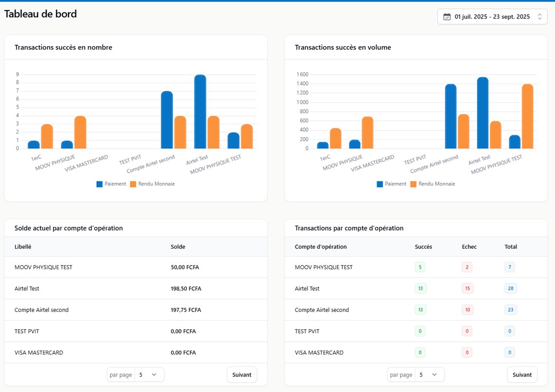The width and height of the screenshot is (555, 392).
Task: Click the blue Paiement legend square under volume chart
Action: (x=380, y=184)
